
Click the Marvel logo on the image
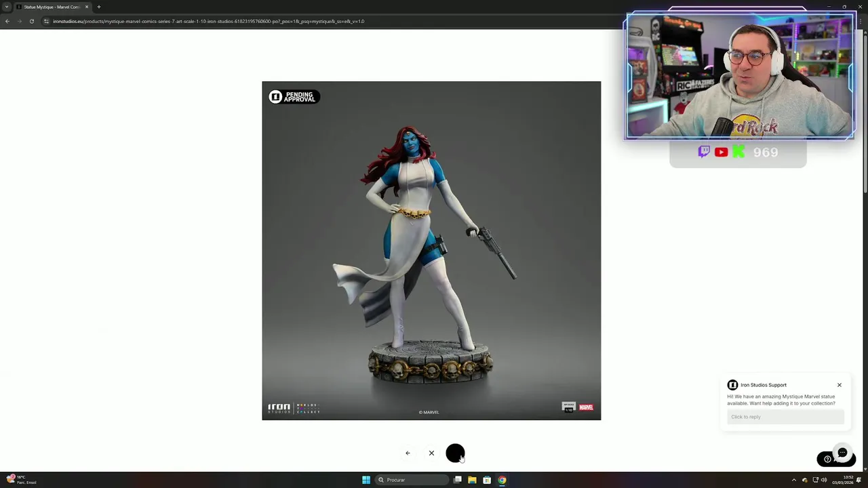[x=586, y=407]
